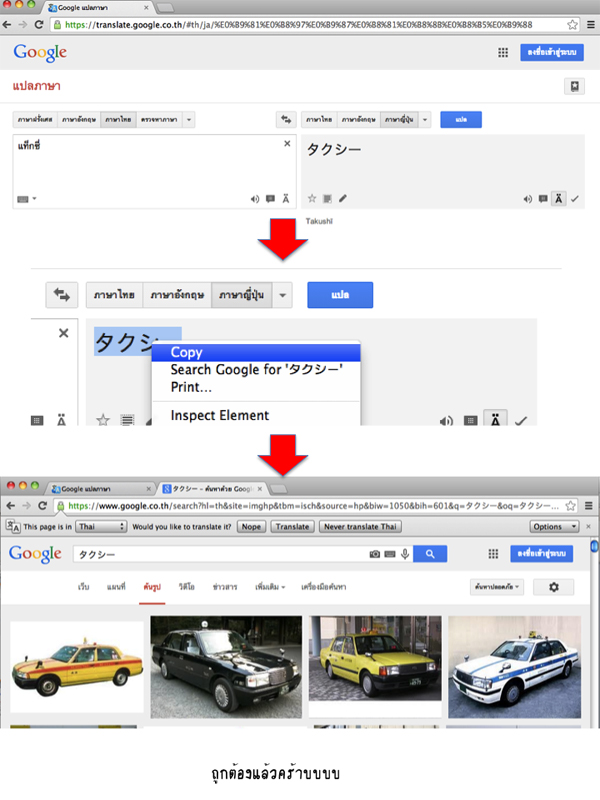Click the large speaker icon in zoomed panel

tap(446, 420)
